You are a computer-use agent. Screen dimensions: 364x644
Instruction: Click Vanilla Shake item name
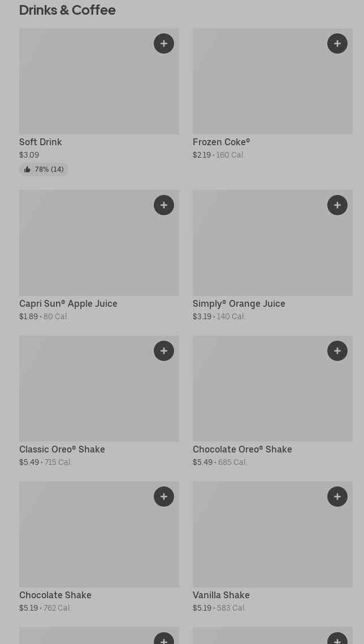pos(221,595)
